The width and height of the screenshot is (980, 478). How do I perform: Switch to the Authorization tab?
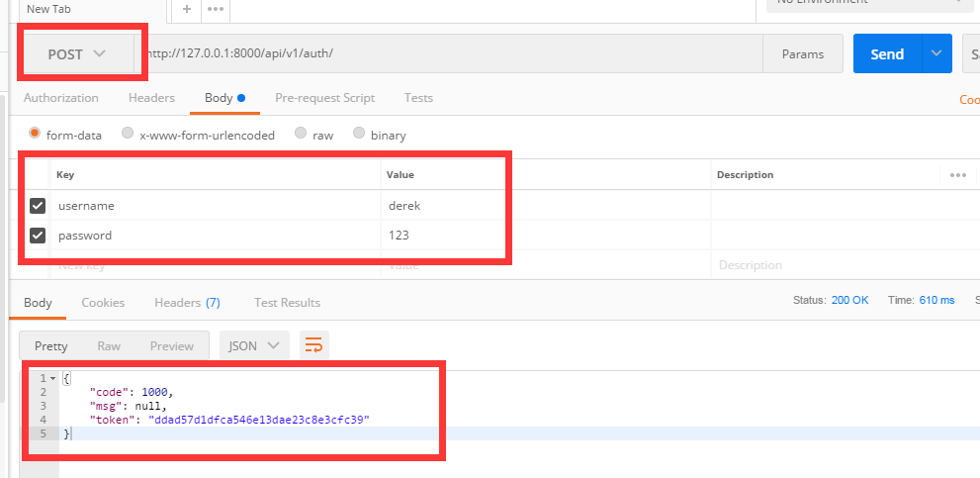[61, 98]
